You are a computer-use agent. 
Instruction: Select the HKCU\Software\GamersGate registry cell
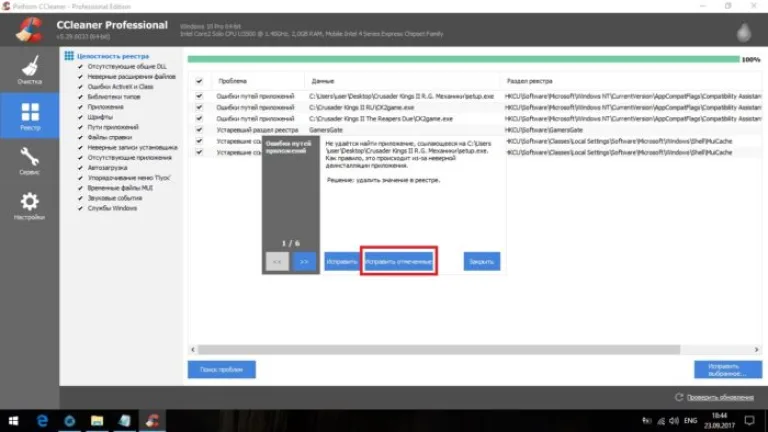click(544, 130)
